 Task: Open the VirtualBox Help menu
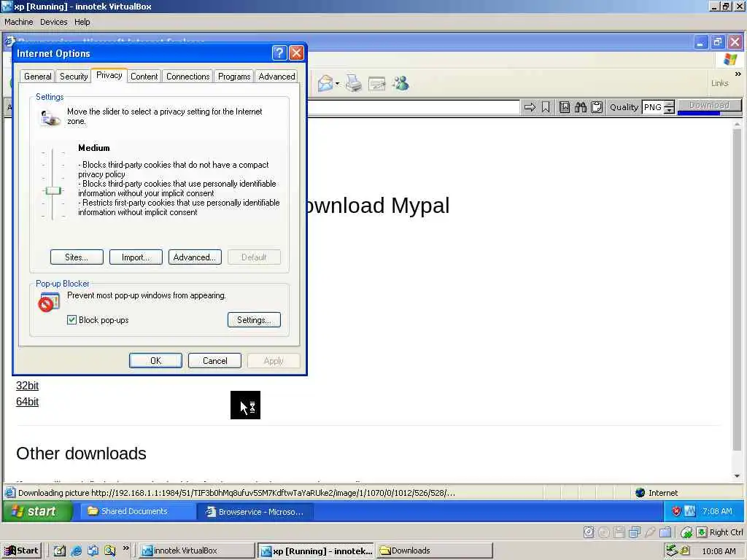click(82, 22)
